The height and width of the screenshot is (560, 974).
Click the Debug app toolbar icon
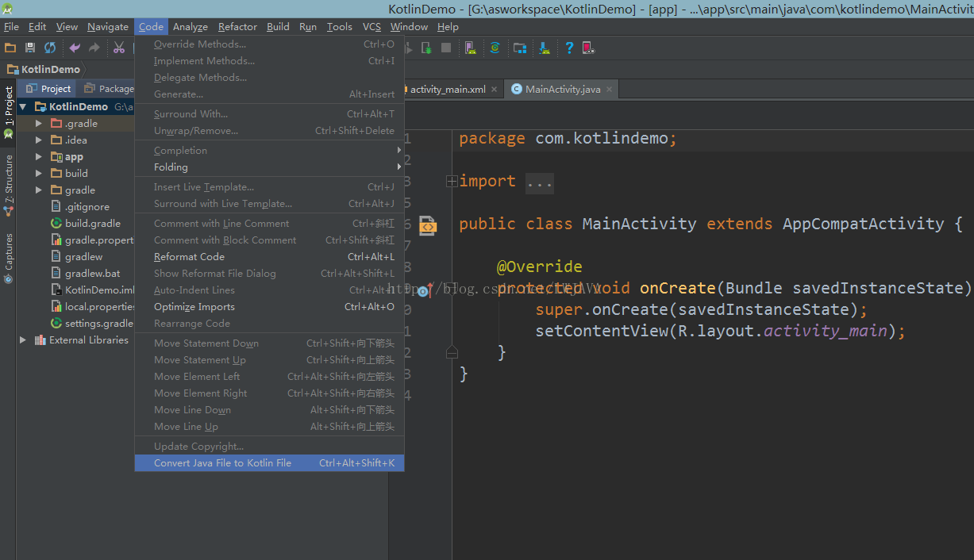pos(426,48)
